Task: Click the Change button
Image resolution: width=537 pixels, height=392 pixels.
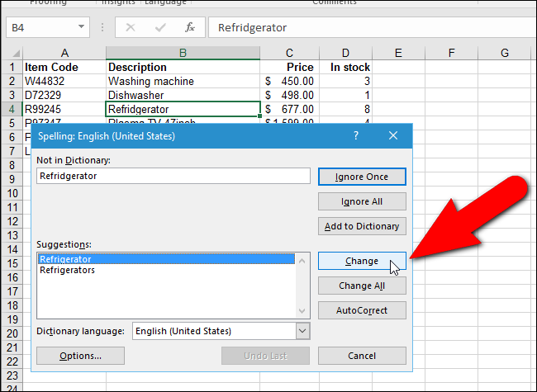Action: 362,261
